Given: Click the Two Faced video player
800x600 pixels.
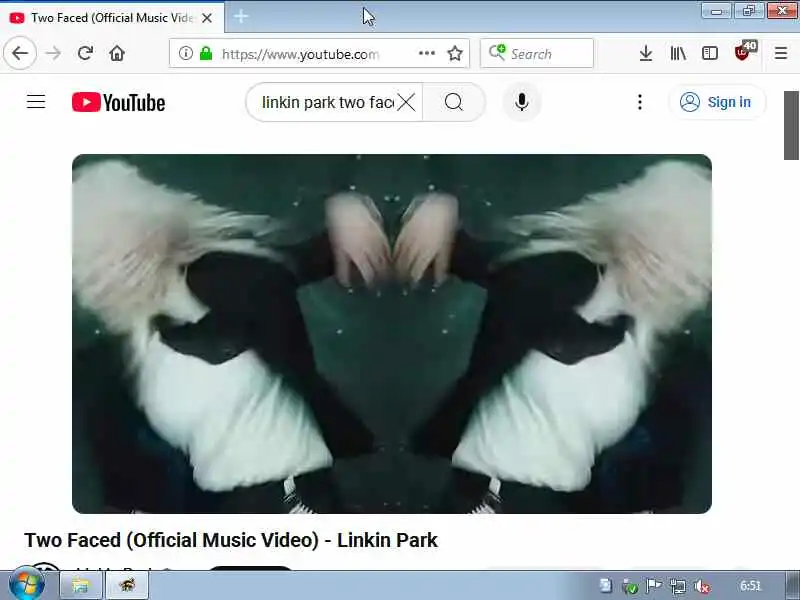Looking at the screenshot, I should coord(392,334).
